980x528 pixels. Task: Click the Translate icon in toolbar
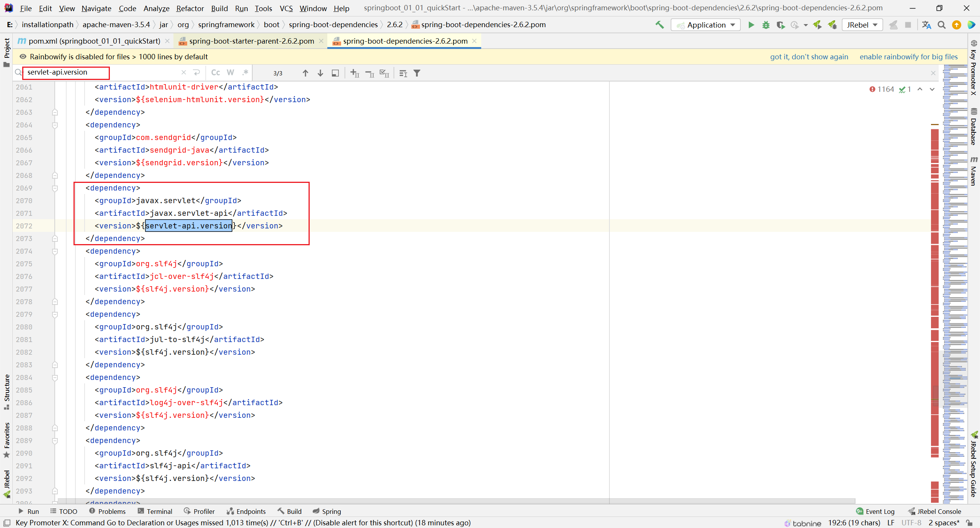point(926,25)
